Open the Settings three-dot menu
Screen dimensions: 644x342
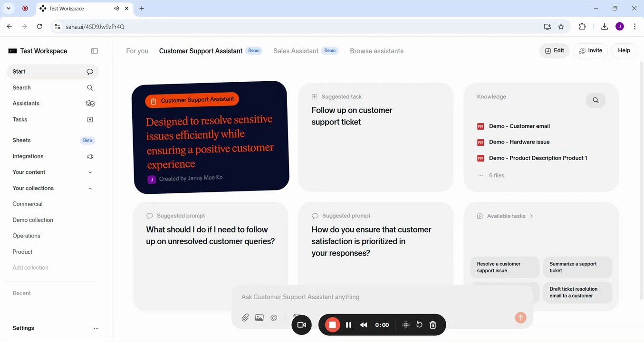click(96, 328)
